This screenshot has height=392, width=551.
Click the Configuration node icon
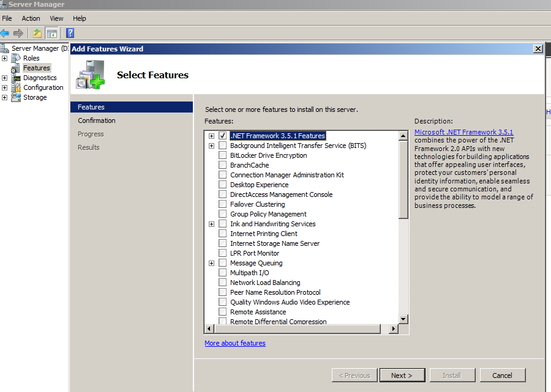click(16, 87)
